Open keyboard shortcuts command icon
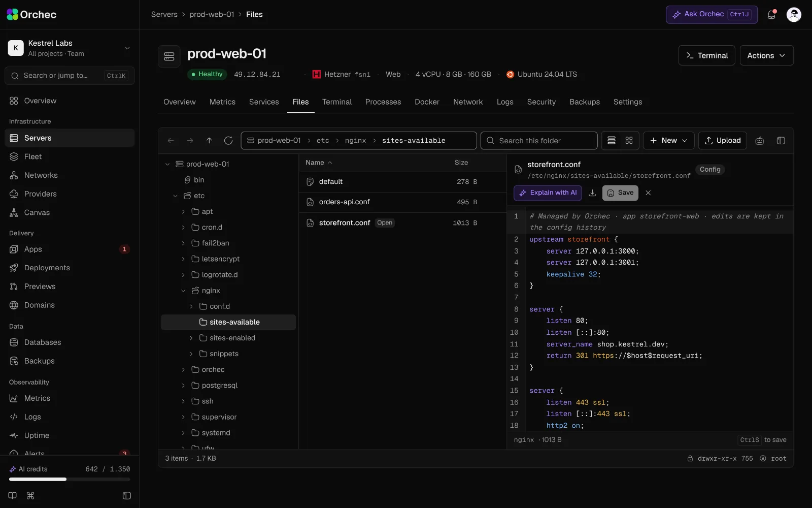812x508 pixels. pyautogui.click(x=30, y=495)
